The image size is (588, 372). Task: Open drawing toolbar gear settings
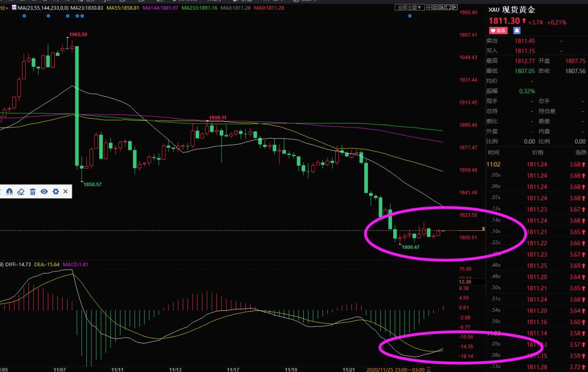pos(56,191)
